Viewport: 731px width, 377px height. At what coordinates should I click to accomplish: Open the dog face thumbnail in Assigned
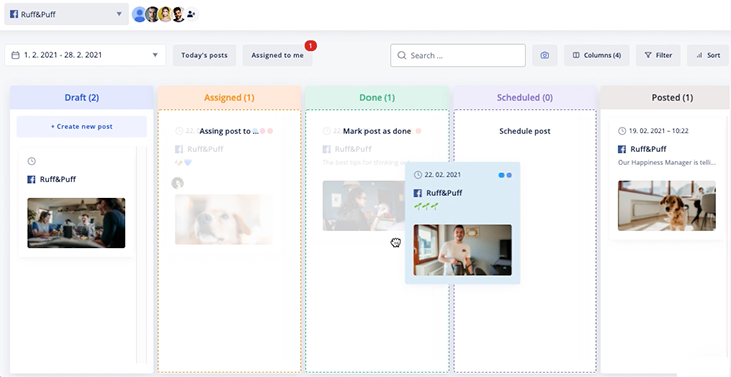pos(224,219)
